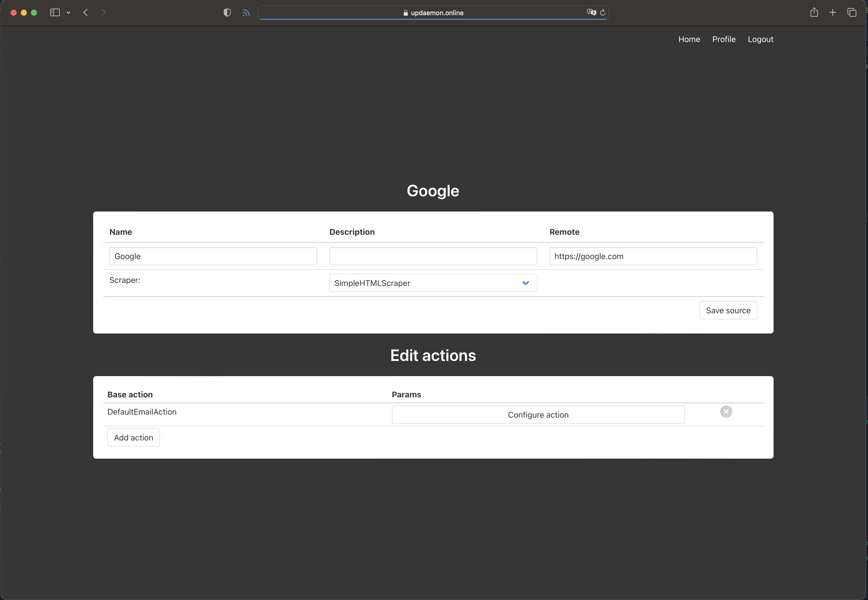
Task: Remove the DefaultEmailAction row with the X icon
Action: (x=726, y=412)
